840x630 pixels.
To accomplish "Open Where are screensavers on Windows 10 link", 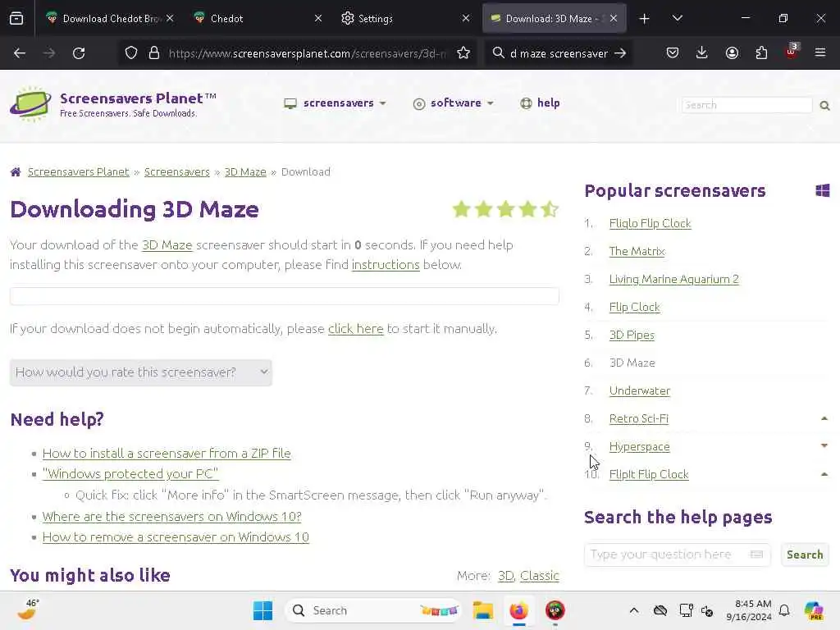I will click(172, 517).
